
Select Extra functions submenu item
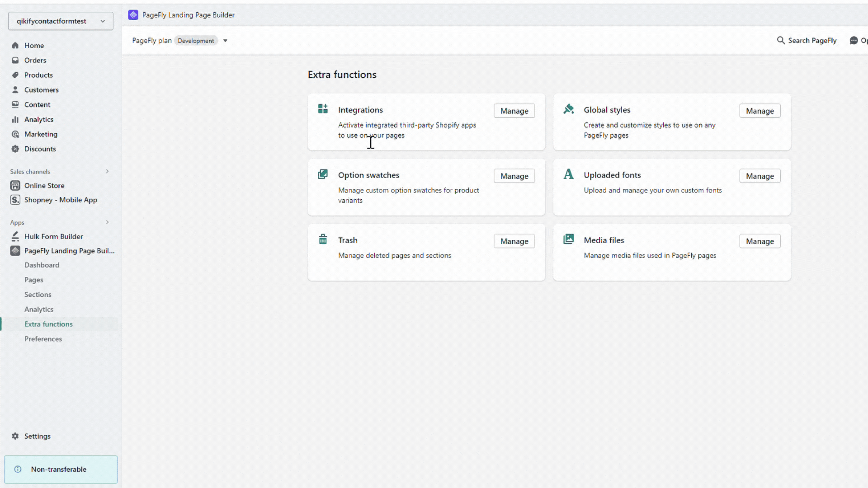pyautogui.click(x=48, y=324)
